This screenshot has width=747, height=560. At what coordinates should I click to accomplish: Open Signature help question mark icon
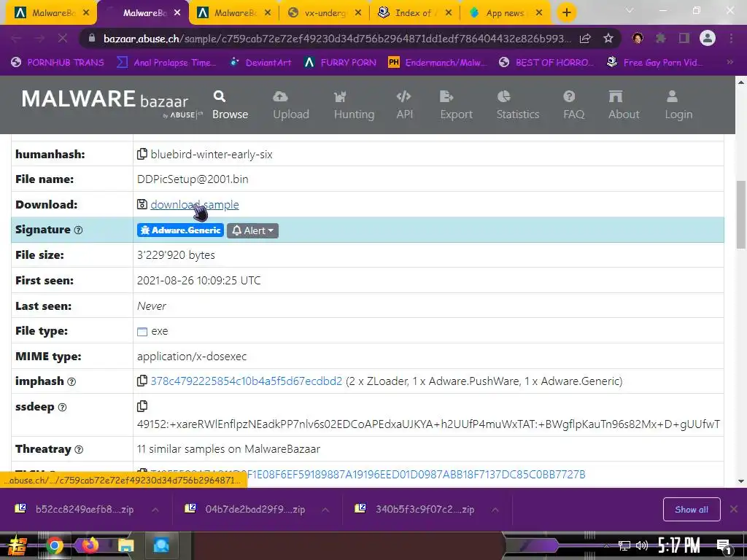coord(79,230)
